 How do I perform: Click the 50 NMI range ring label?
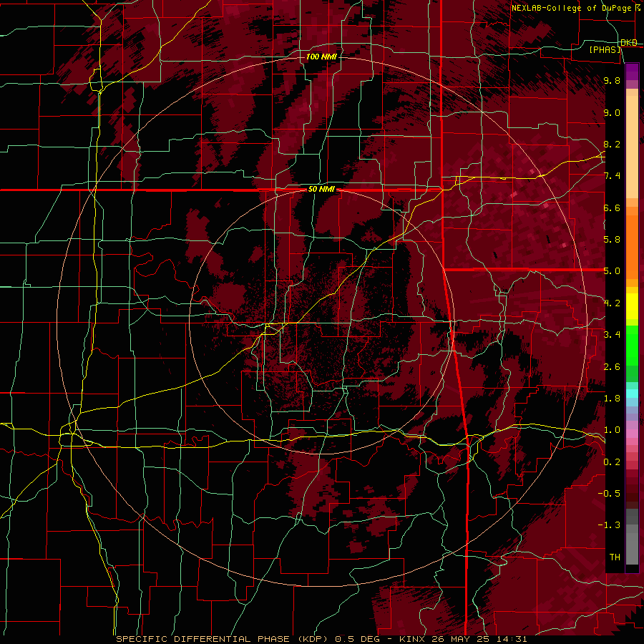click(x=321, y=190)
